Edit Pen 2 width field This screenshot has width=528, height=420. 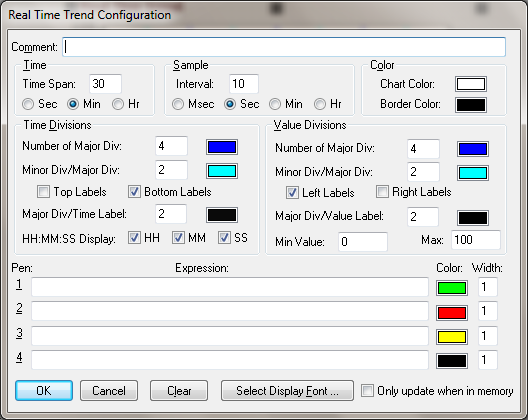click(x=488, y=311)
